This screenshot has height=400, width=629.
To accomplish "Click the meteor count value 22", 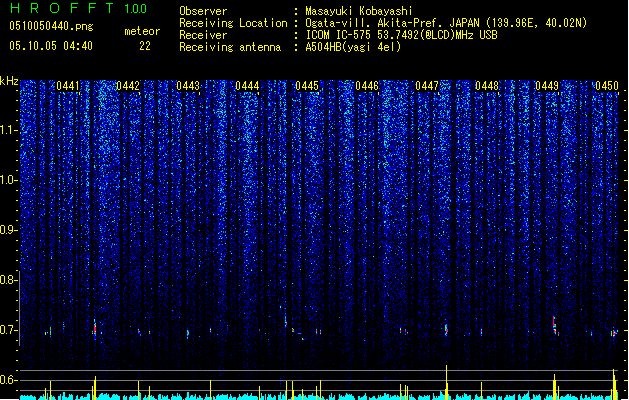I will click(145, 46).
